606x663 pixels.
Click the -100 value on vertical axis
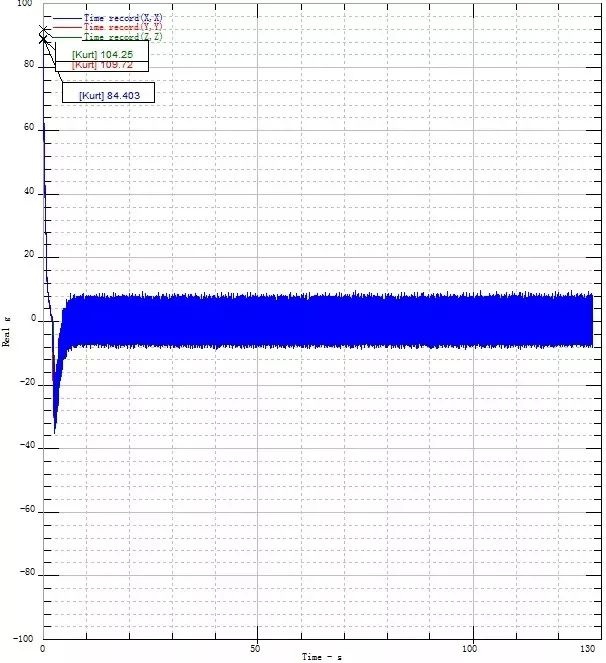[x=23, y=638]
